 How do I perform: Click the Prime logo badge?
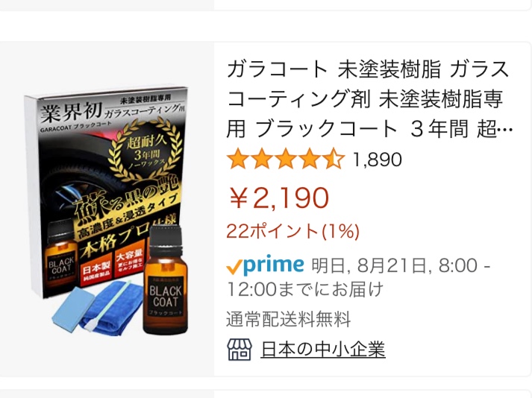tap(265, 265)
